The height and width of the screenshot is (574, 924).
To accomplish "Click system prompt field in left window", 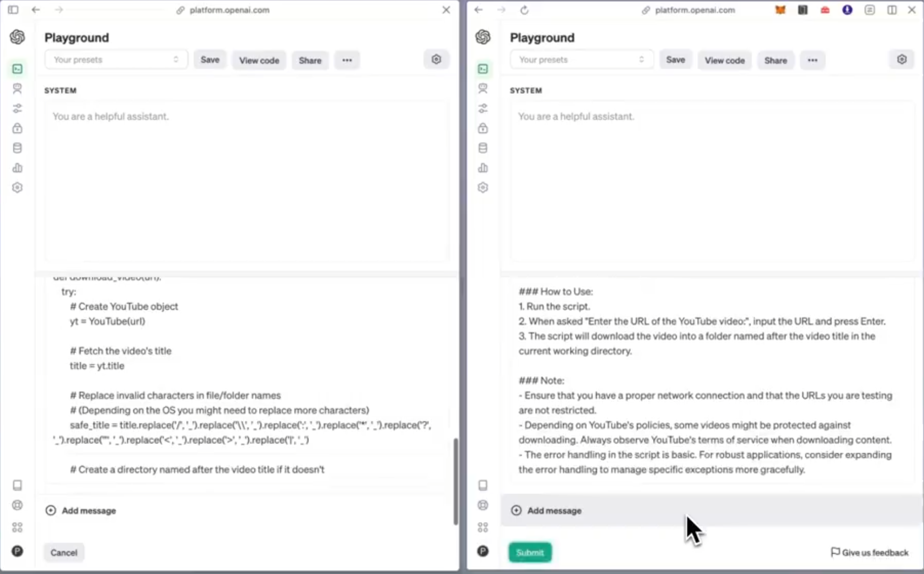I will pos(247,181).
